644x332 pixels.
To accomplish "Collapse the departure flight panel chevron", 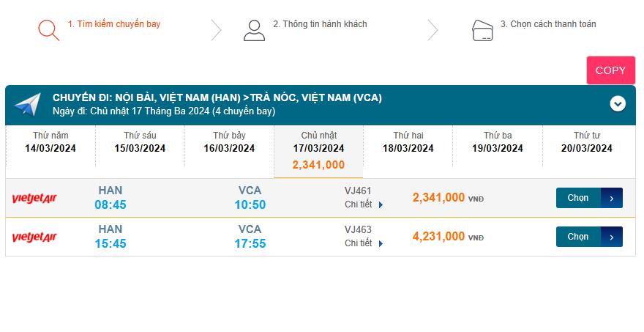I will click(618, 104).
